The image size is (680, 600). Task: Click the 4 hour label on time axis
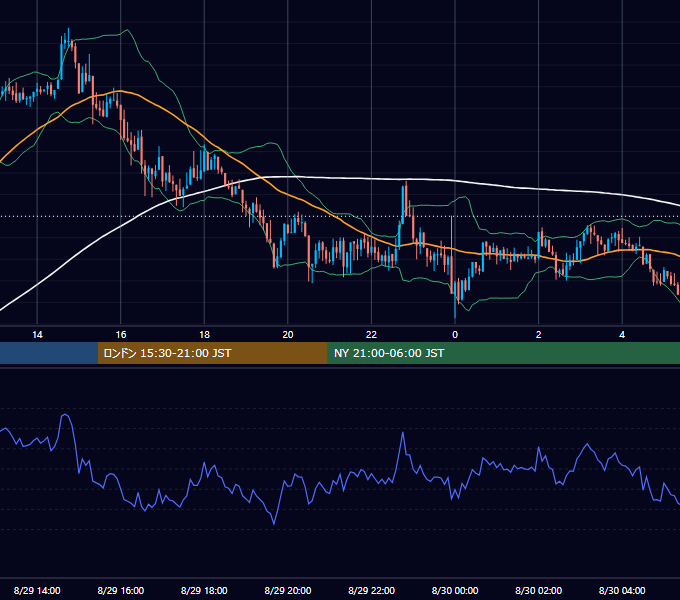click(x=622, y=335)
